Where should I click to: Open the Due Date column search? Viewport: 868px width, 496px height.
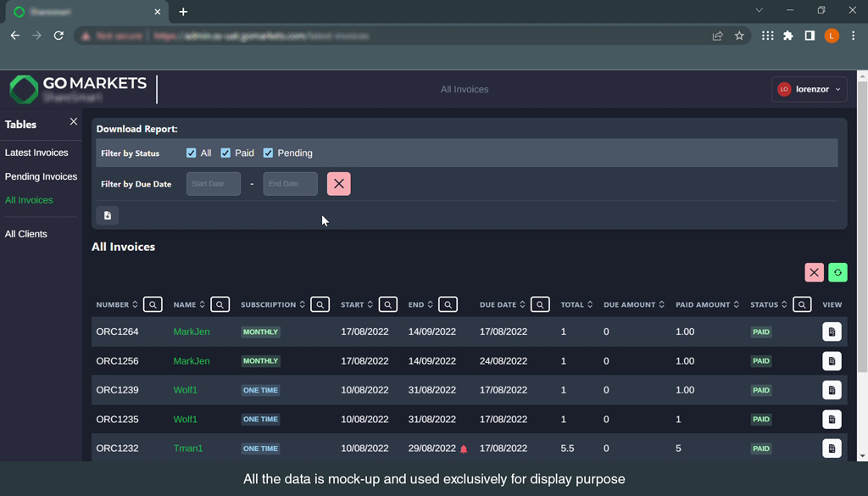click(x=540, y=304)
